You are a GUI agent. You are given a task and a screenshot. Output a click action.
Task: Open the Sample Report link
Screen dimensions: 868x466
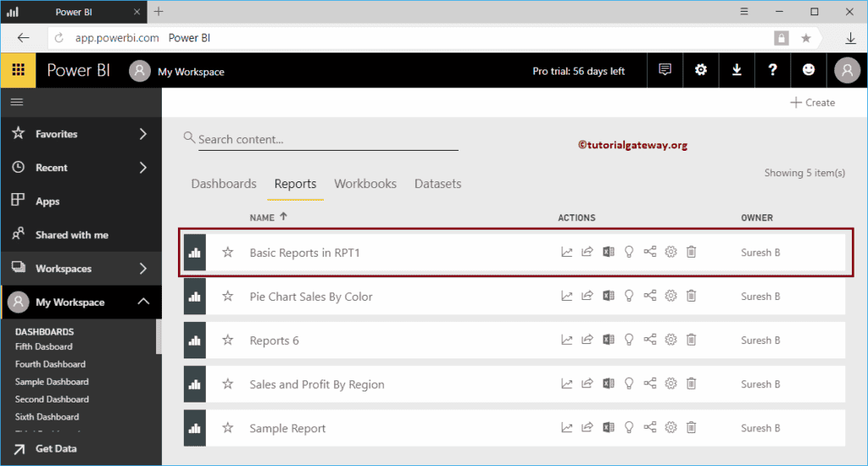click(287, 429)
